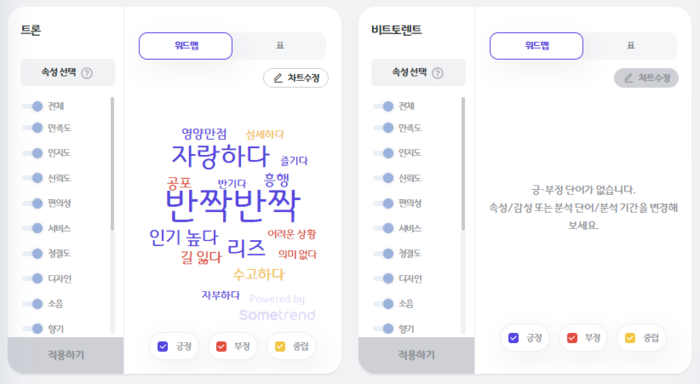This screenshot has height=384, width=700.
Task: Toggle 신뢰도 switch in 비트토렌트 panel
Action: [x=383, y=178]
